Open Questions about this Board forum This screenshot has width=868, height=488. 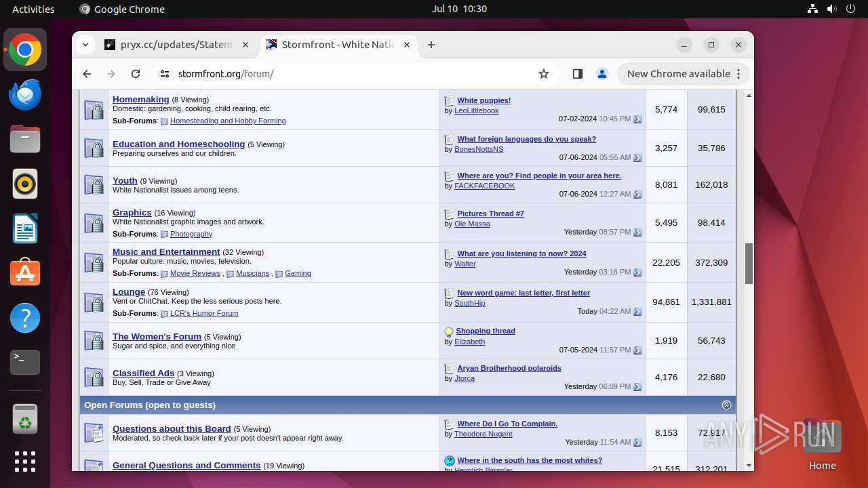tap(172, 428)
